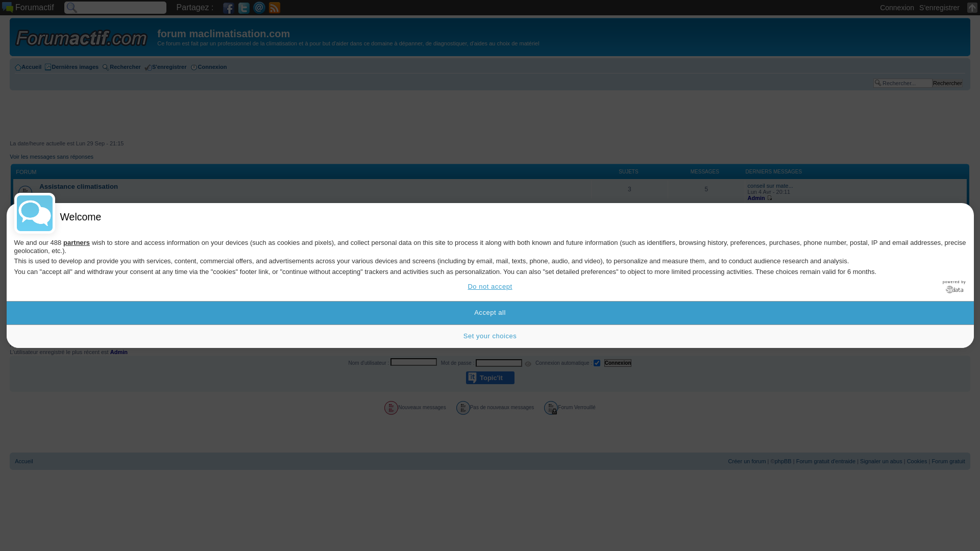Click the Forumactif logo icon in the top bar

[8, 7]
